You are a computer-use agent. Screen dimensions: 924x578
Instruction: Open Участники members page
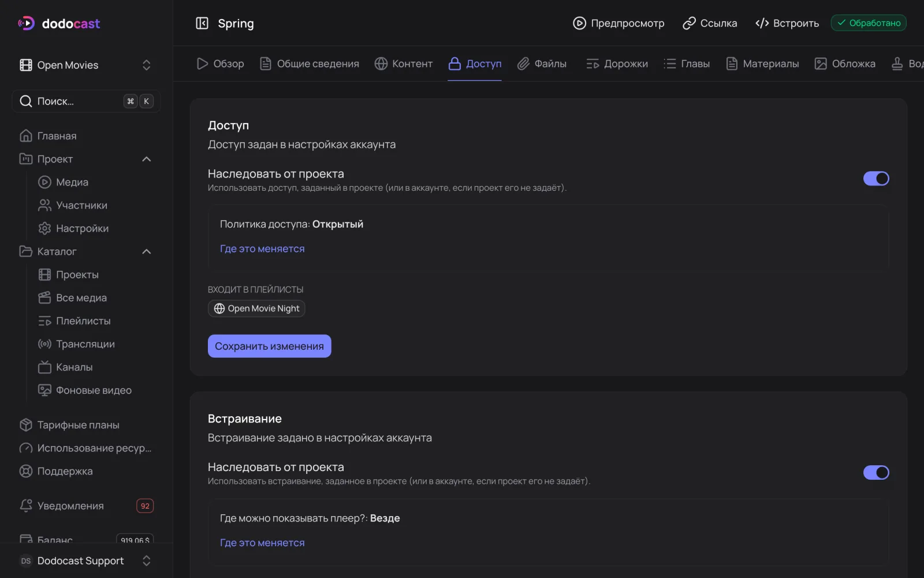(x=73, y=205)
